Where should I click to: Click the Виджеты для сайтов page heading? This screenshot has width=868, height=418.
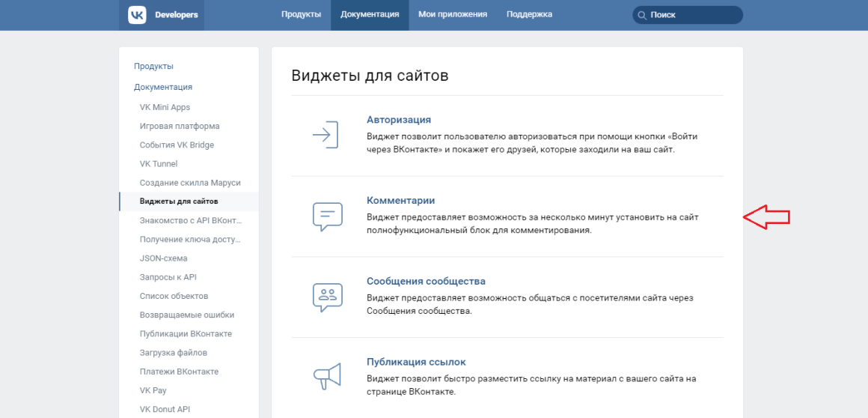click(370, 76)
